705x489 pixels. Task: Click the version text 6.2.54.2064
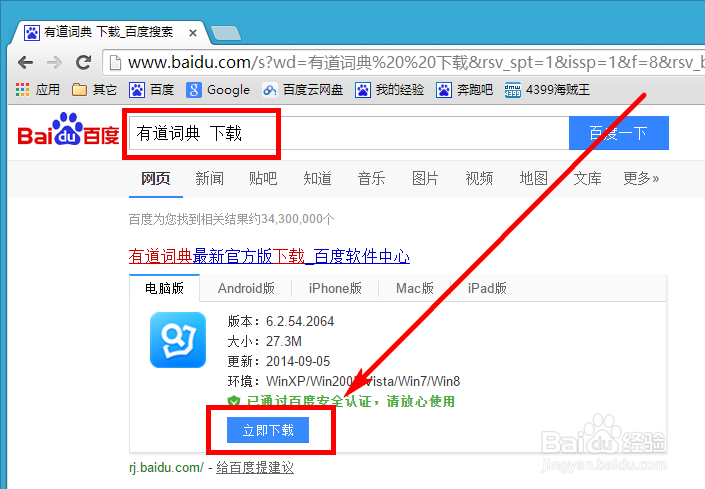(300, 321)
